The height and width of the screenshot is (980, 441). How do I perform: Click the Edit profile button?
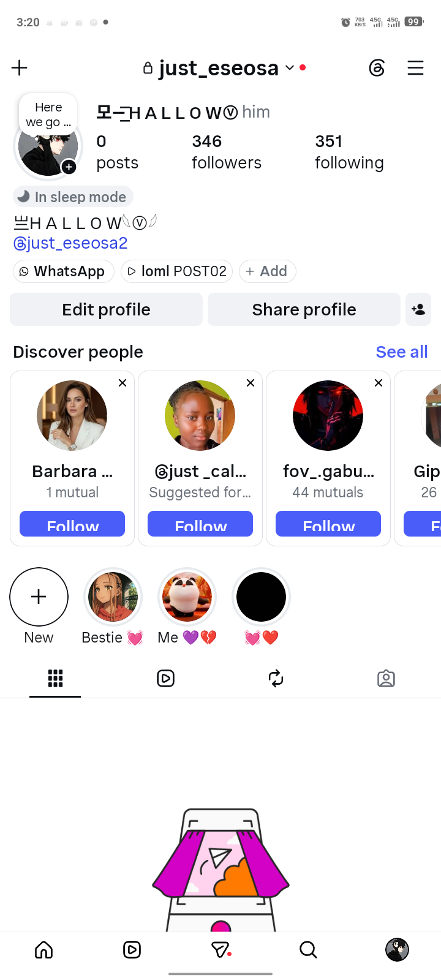[106, 309]
